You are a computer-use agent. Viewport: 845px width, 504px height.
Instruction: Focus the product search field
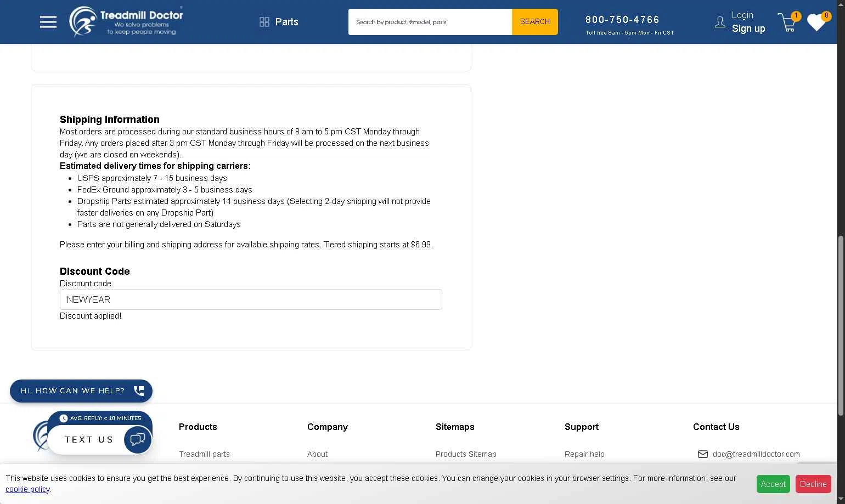(x=430, y=22)
